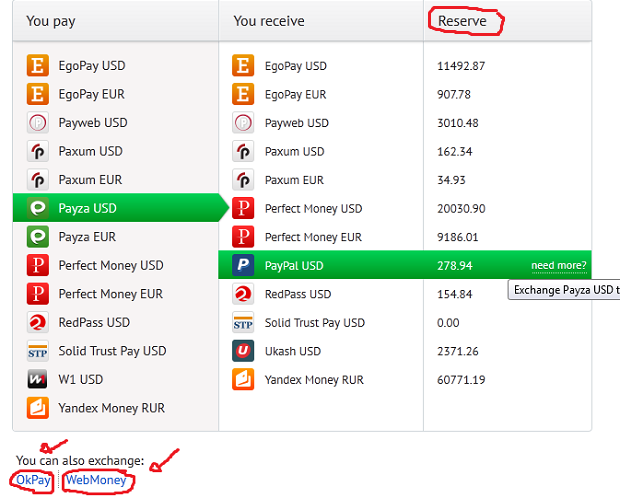Select Payweb USD label in You pay
The image size is (620, 498).
click(x=93, y=123)
